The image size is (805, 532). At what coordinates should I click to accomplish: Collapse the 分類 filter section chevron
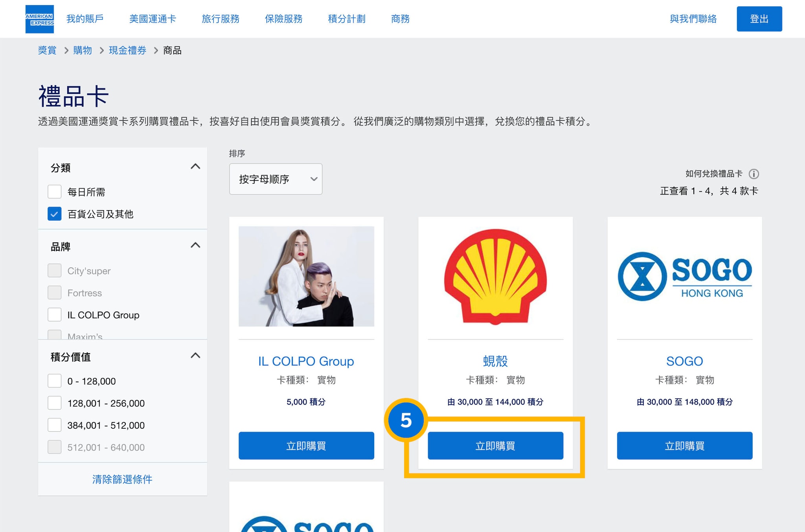tap(195, 167)
